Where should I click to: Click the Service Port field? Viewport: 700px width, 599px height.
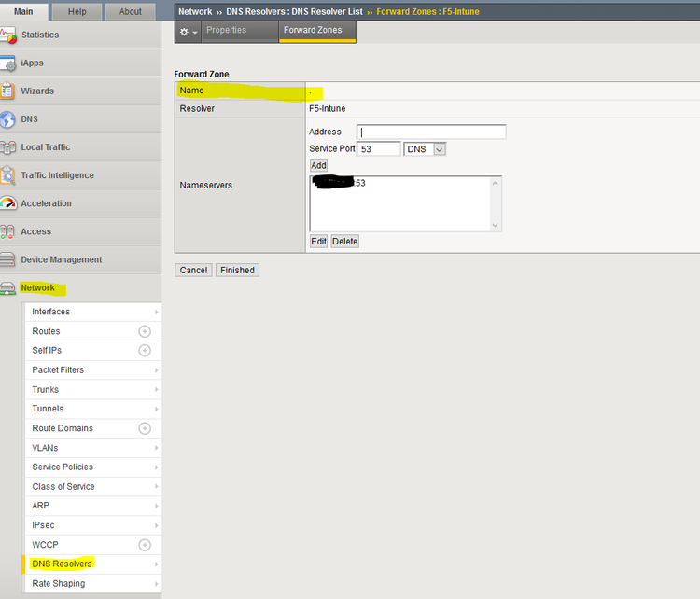coord(379,149)
